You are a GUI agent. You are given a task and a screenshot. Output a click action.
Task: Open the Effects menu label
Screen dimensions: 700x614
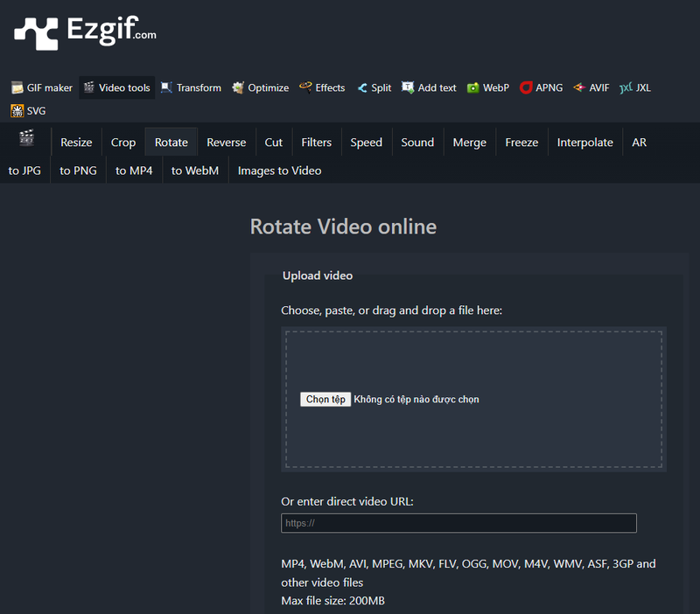click(331, 88)
